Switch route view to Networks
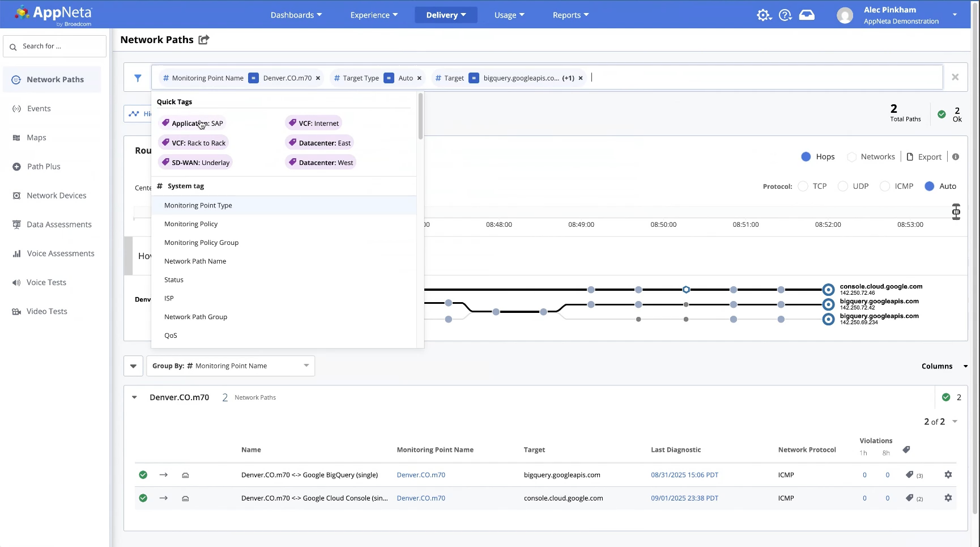This screenshot has width=980, height=547. (852, 157)
